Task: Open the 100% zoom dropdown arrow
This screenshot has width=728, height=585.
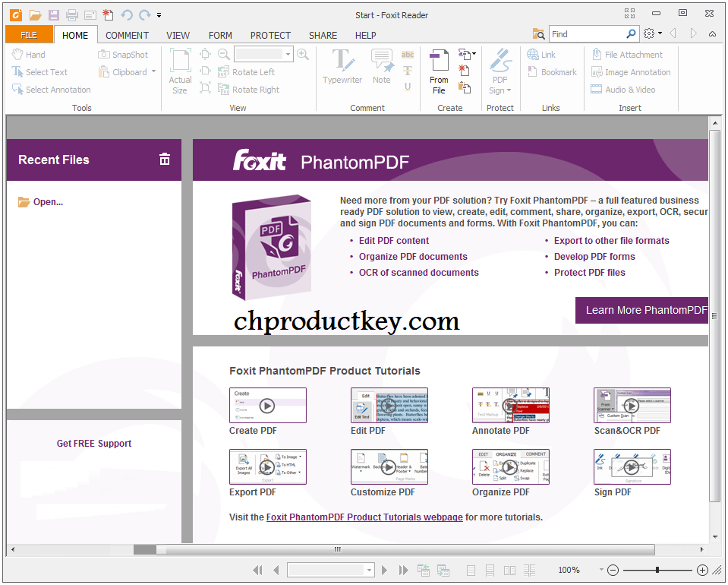Action: pyautogui.click(x=601, y=570)
